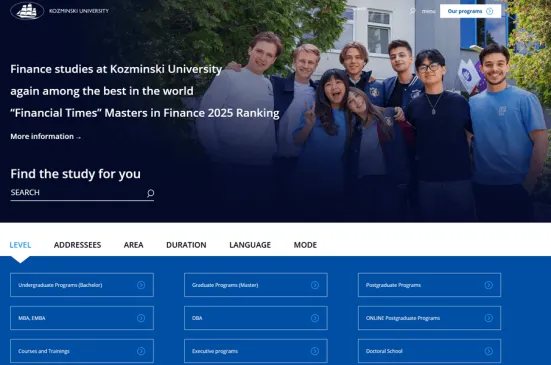The image size is (551, 365).
Task: Click the Financial Times Masters in Finance line
Action: [145, 113]
